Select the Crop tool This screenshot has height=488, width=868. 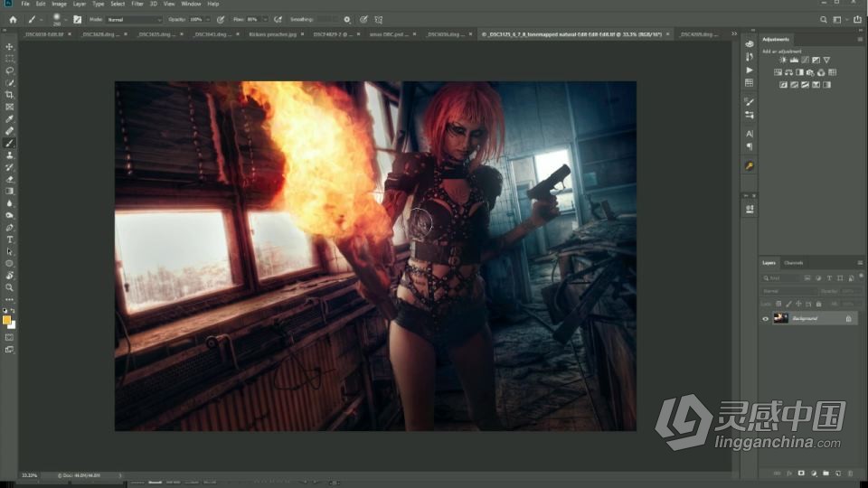tap(9, 95)
